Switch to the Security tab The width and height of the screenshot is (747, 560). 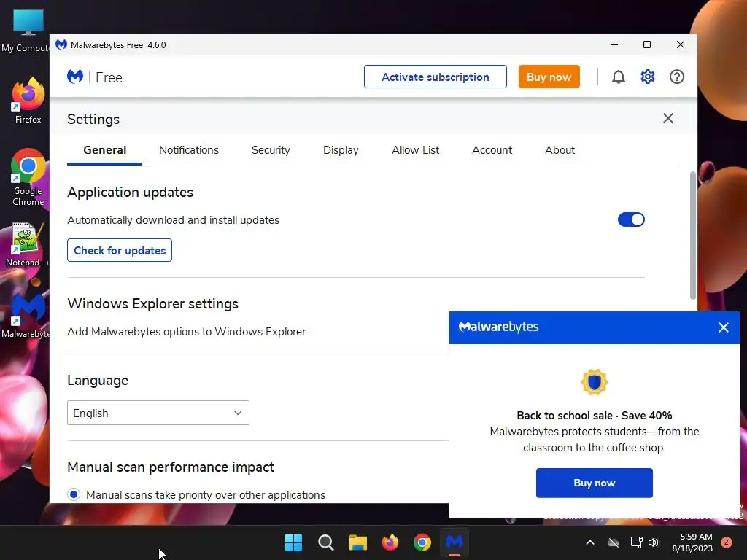pyautogui.click(x=271, y=150)
